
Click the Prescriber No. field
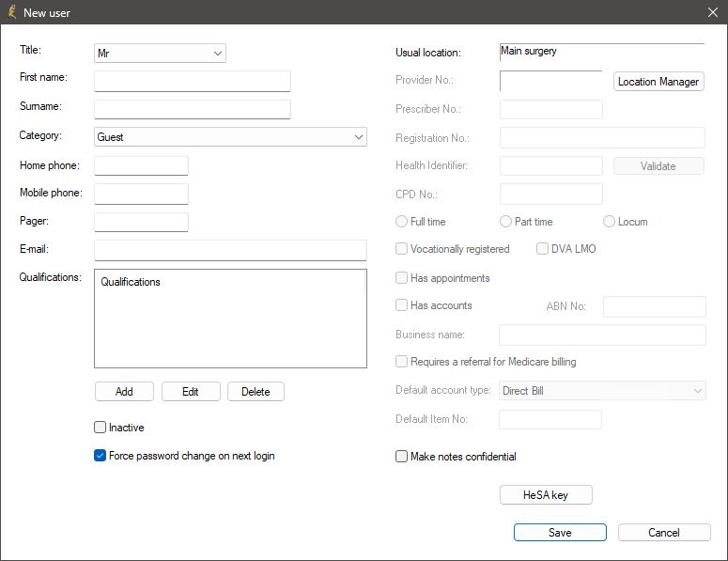coord(551,110)
